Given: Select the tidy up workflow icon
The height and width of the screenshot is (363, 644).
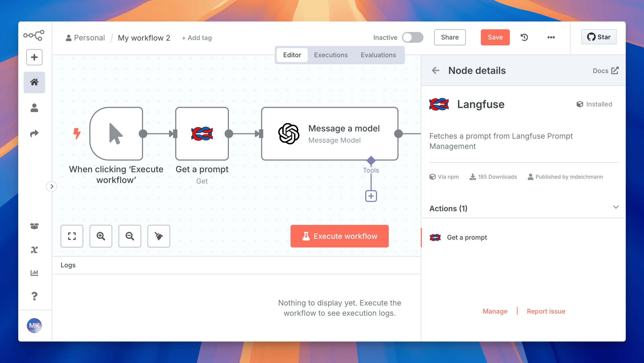Looking at the screenshot, I should pyautogui.click(x=159, y=236).
